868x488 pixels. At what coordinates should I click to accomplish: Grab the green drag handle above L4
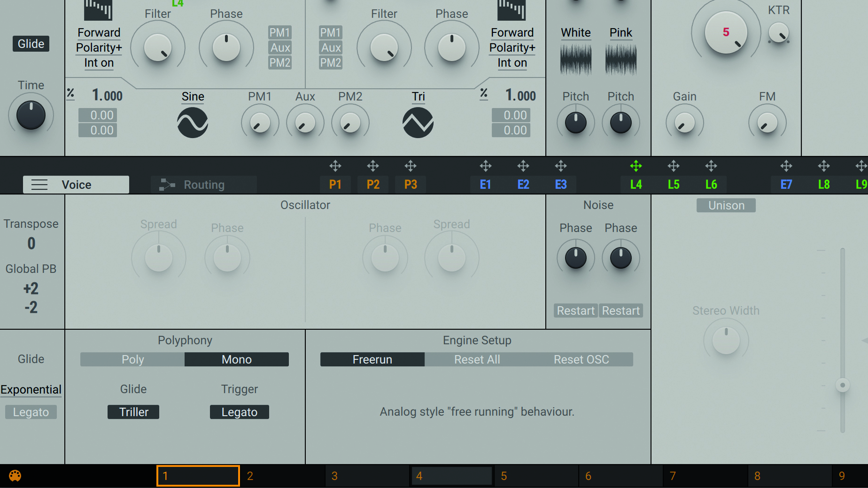tap(636, 166)
